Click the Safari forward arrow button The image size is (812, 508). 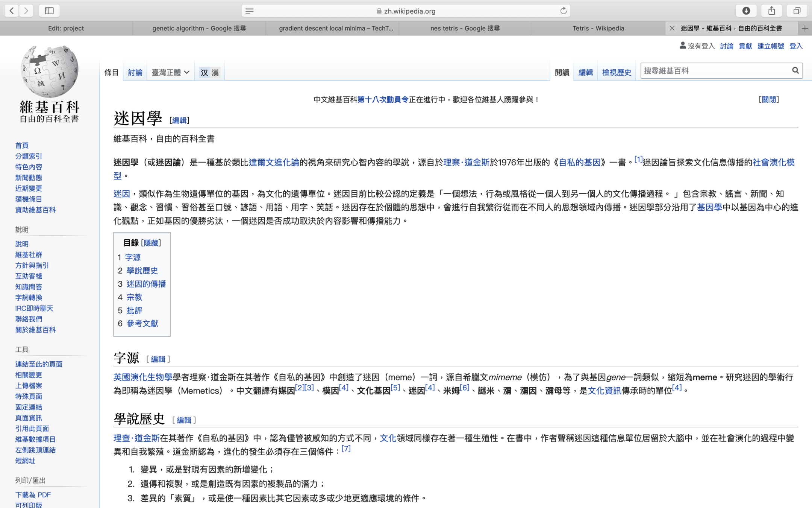click(x=26, y=11)
